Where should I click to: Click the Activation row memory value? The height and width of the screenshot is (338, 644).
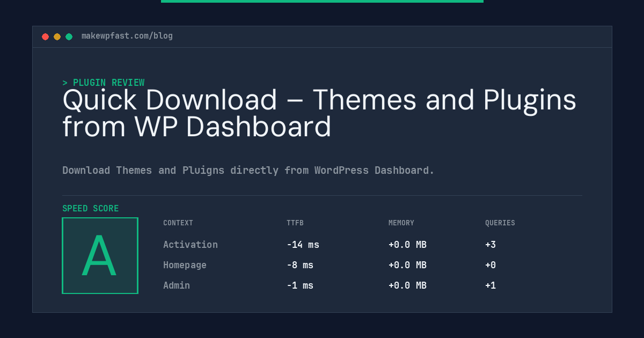[407, 245]
